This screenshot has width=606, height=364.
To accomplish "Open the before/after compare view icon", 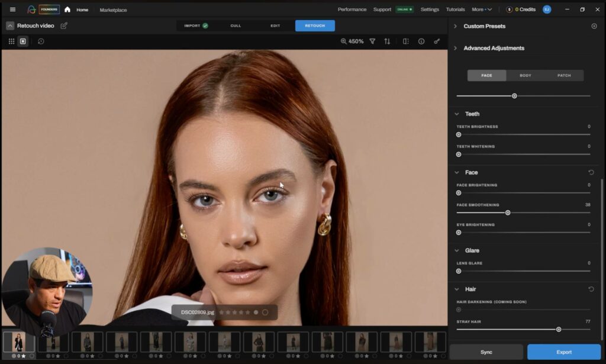I will [x=406, y=42].
